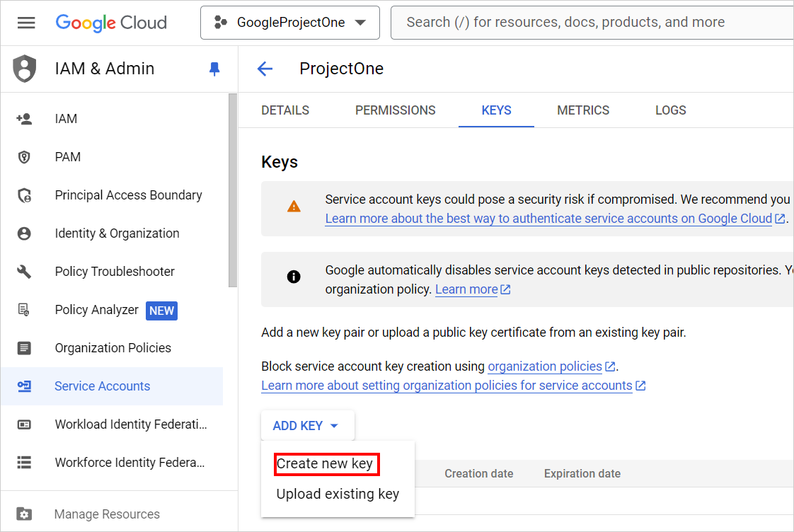Click the sidebar vertical scrollbar

[x=233, y=190]
